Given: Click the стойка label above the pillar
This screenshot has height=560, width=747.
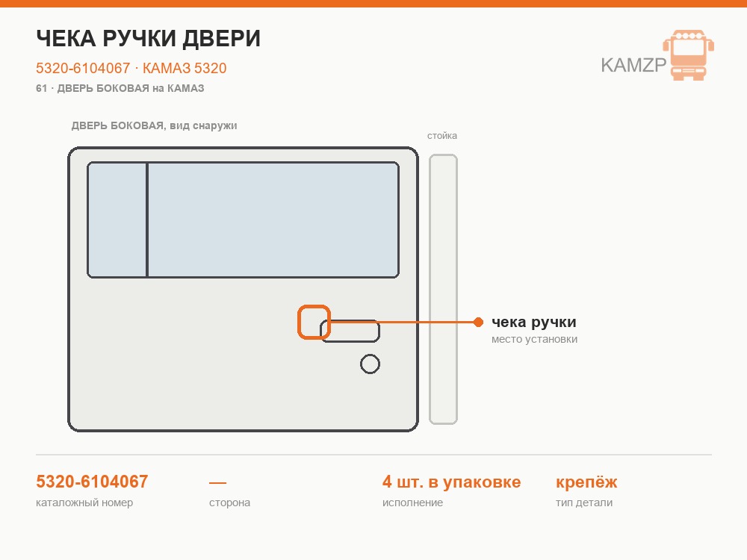Looking at the screenshot, I should pos(442,136).
